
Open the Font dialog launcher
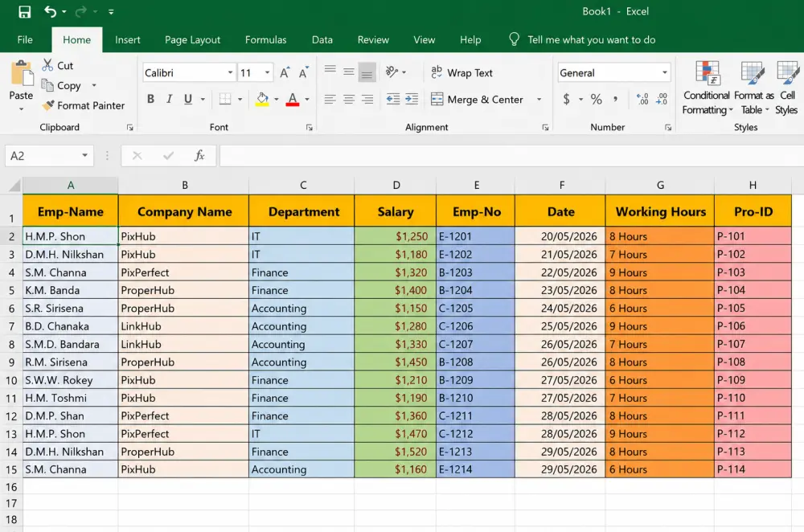[310, 127]
